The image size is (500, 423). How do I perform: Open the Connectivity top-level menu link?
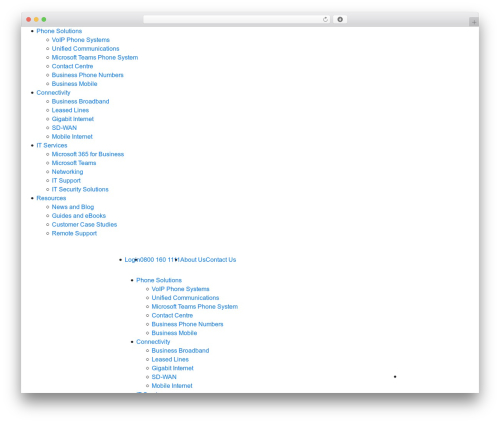coord(53,93)
